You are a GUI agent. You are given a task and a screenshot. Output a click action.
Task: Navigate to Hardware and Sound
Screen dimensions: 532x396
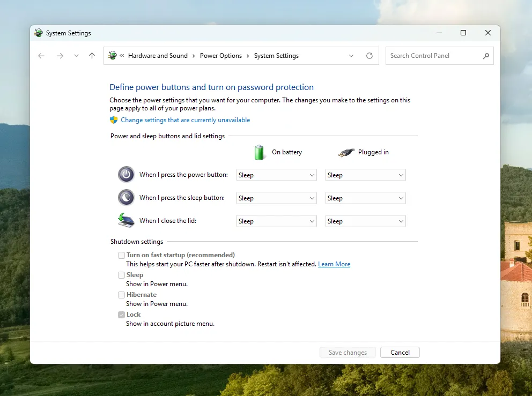click(x=158, y=55)
